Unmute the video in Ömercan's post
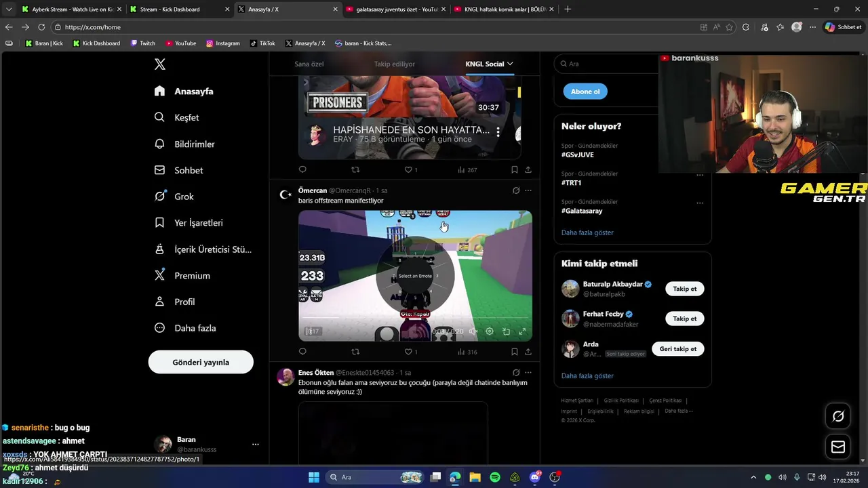This screenshot has width=868, height=488. [473, 331]
